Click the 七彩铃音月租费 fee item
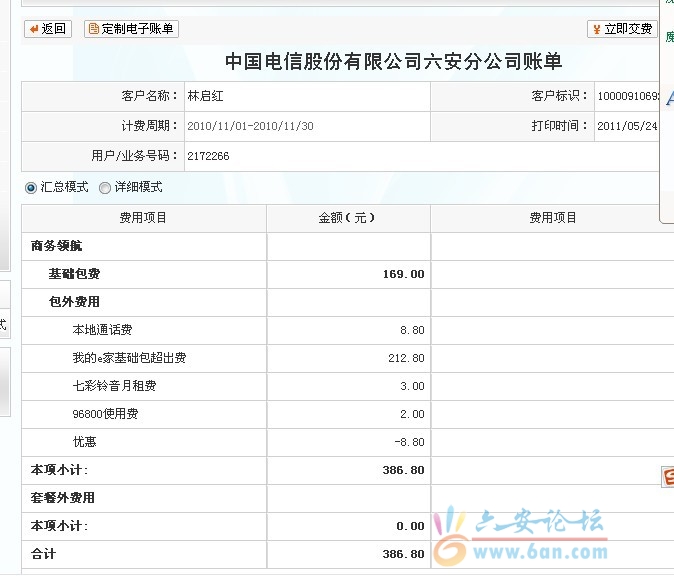Viewport: 674px width, 576px height. (x=114, y=386)
